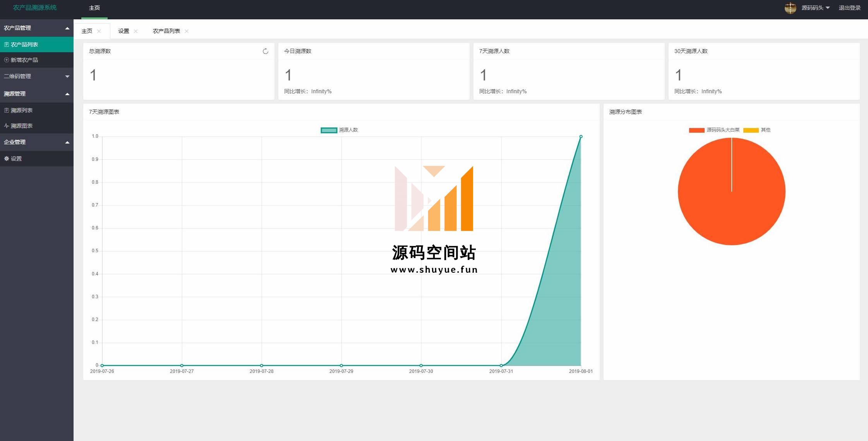The width and height of the screenshot is (868, 441).
Task: Open the 源码码头 user dropdown
Action: [x=815, y=8]
